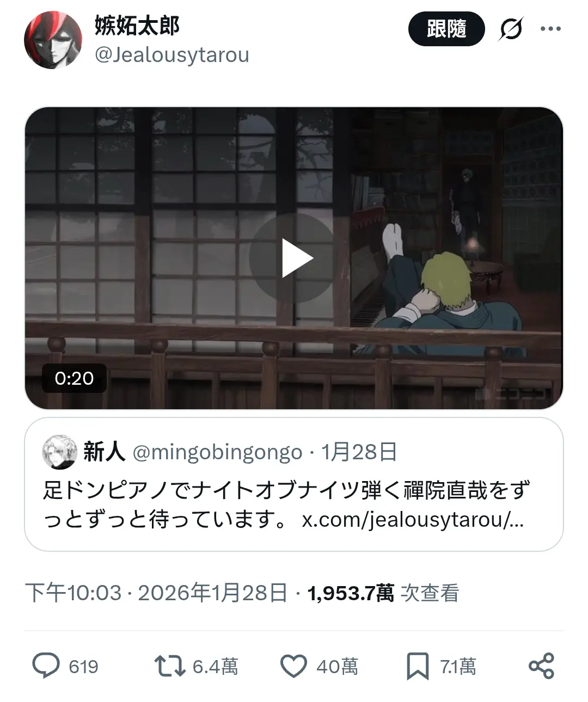Open the quoted post's 1月28日 date
Viewport: 588px width, 702px height.
(359, 452)
